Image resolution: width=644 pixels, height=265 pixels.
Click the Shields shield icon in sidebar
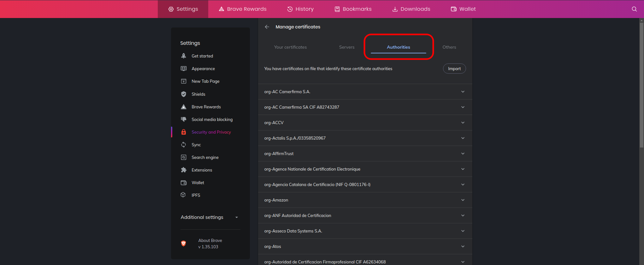click(x=184, y=94)
